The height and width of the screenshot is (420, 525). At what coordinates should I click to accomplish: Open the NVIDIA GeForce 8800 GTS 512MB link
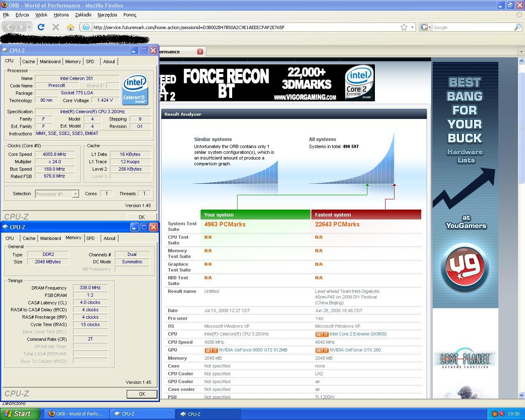click(x=253, y=350)
